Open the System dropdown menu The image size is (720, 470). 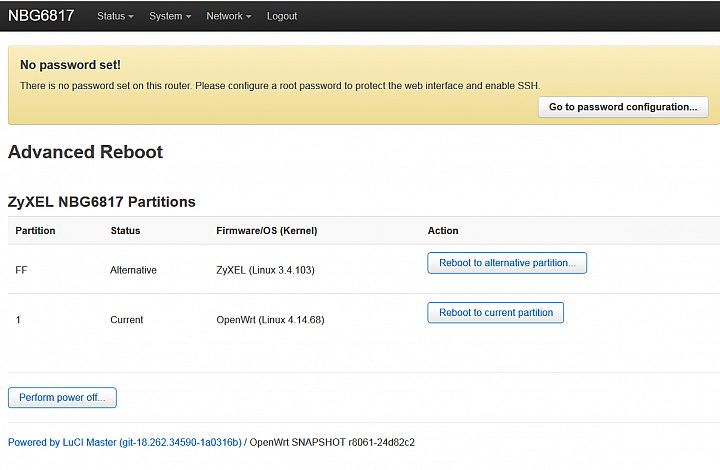point(170,16)
